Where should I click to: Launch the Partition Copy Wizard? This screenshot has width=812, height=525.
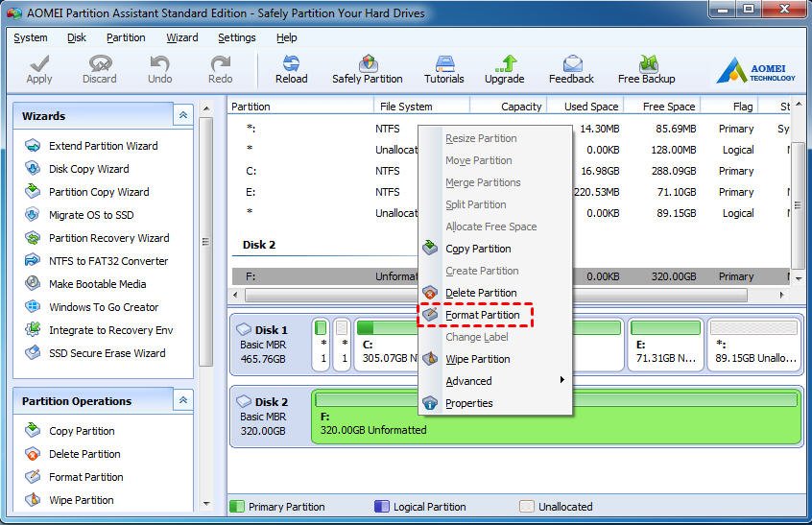pyautogui.click(x=99, y=192)
